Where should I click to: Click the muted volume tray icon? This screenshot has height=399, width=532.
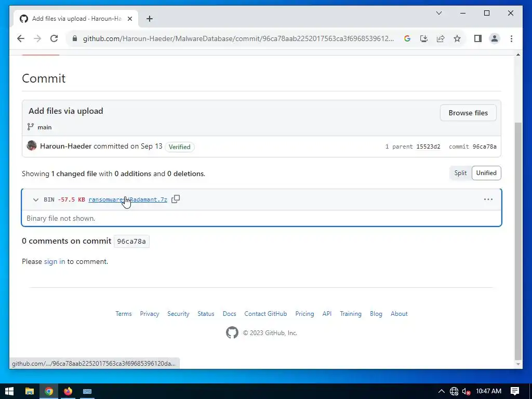coord(466,391)
